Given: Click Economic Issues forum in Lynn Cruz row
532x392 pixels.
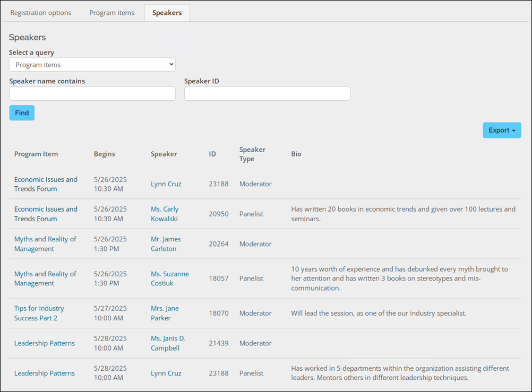Looking at the screenshot, I should pos(46,184).
